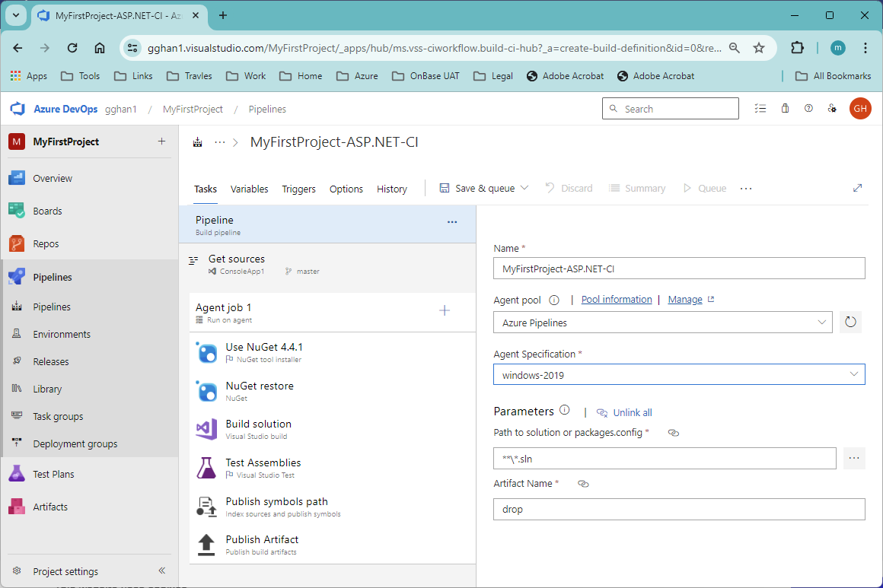Open Repos from the left navigation

tap(18, 243)
